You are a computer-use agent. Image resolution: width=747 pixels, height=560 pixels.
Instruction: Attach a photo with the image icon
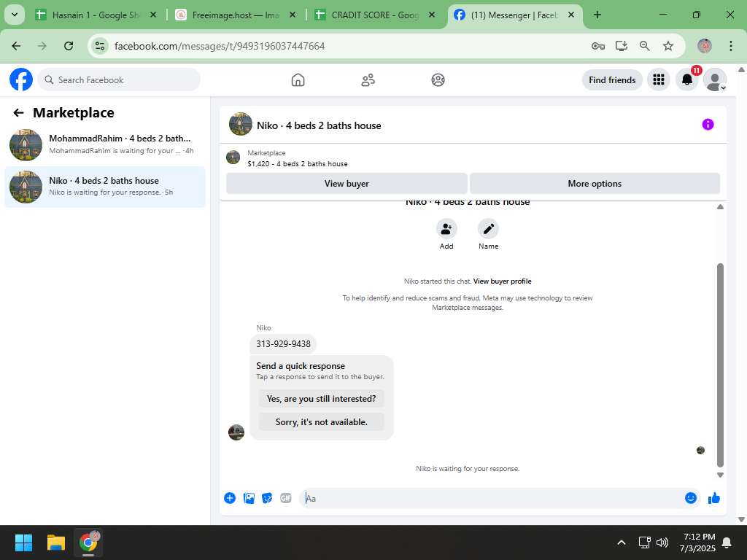249,498
